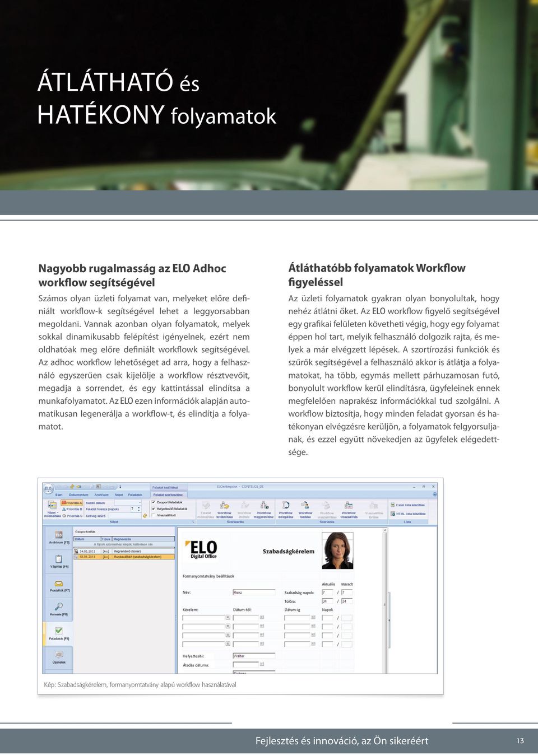
Task: Open Feladatok [F9] in the sidebar
Action: [59, 633]
